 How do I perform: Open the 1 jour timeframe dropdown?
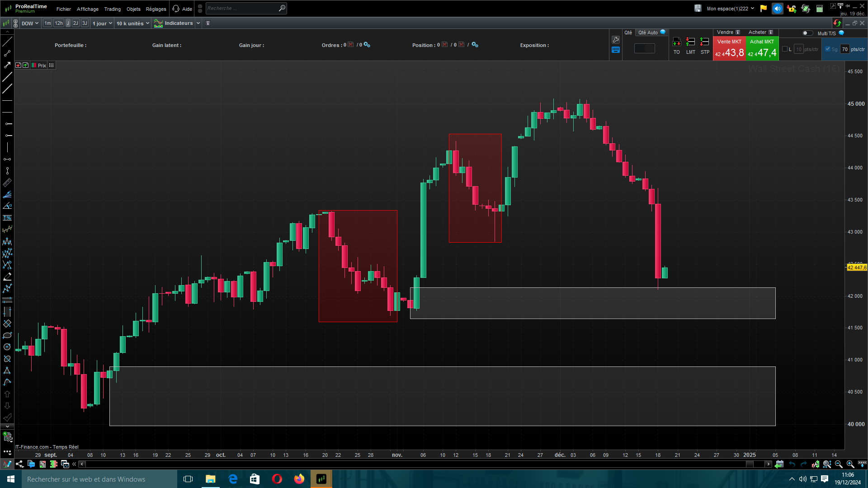click(102, 23)
